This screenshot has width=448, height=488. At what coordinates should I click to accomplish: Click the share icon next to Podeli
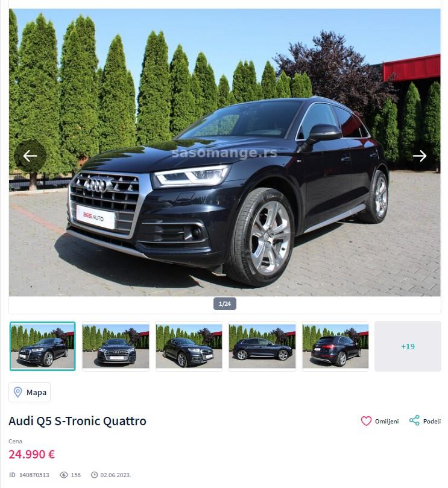click(x=414, y=421)
